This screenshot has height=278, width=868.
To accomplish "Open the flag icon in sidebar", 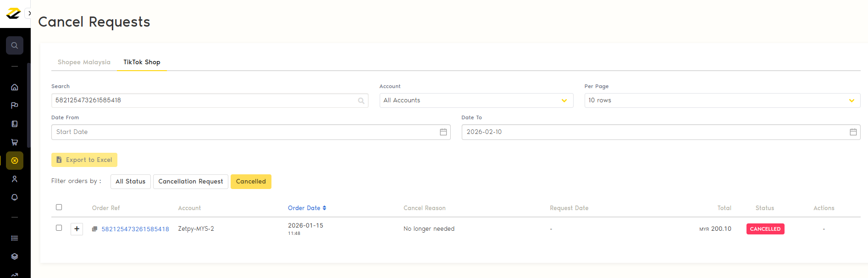I will coord(15,106).
